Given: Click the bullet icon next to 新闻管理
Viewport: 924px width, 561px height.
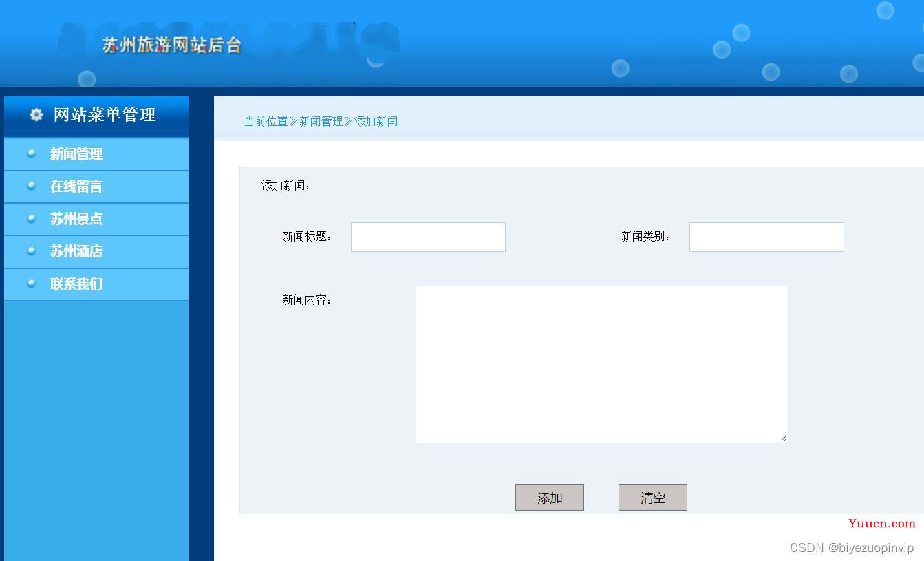Looking at the screenshot, I should (31, 154).
